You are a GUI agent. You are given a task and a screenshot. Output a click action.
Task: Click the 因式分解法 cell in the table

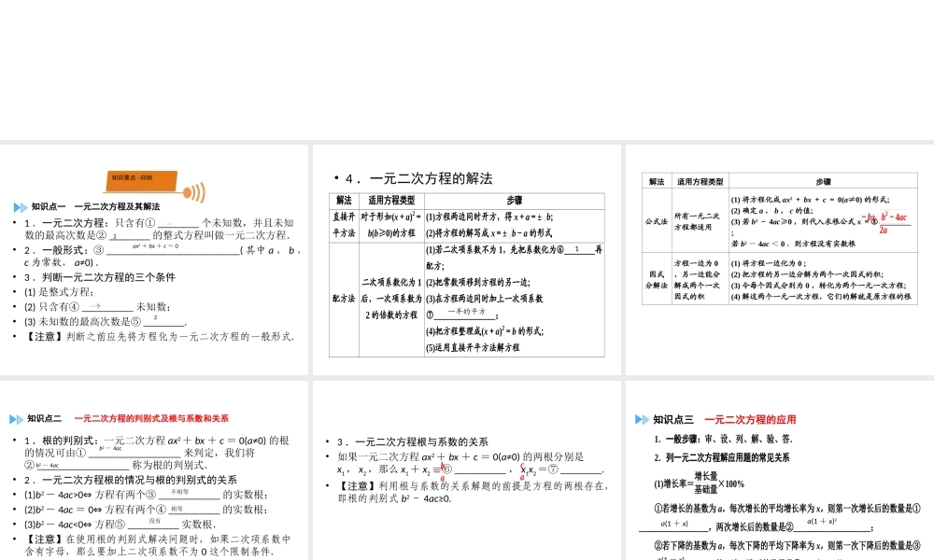tap(657, 279)
